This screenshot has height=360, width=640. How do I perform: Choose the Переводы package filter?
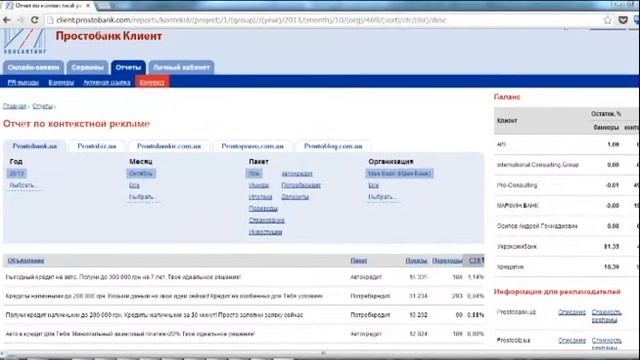[x=263, y=209]
